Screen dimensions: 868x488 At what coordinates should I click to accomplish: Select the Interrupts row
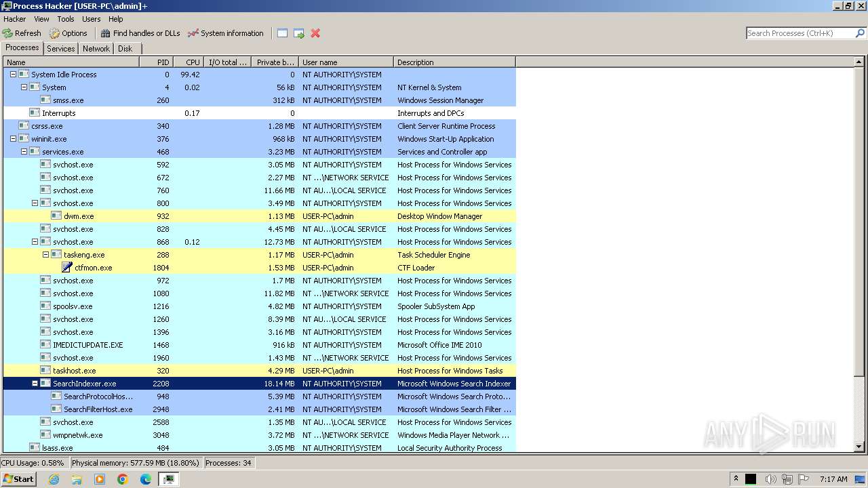[x=260, y=113]
